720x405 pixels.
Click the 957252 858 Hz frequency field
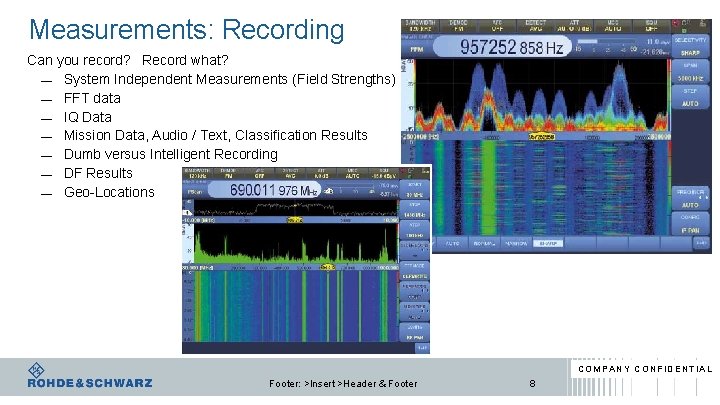[502, 47]
